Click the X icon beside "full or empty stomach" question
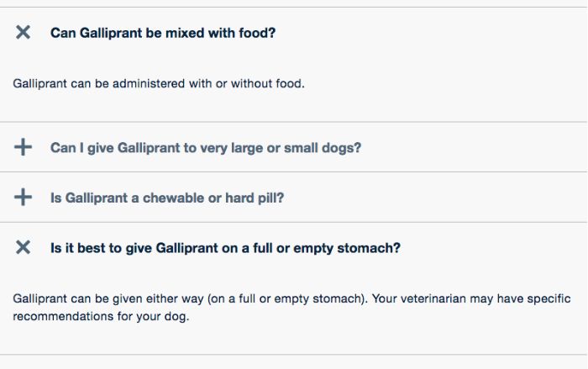This screenshot has width=588, height=369. coord(23,248)
